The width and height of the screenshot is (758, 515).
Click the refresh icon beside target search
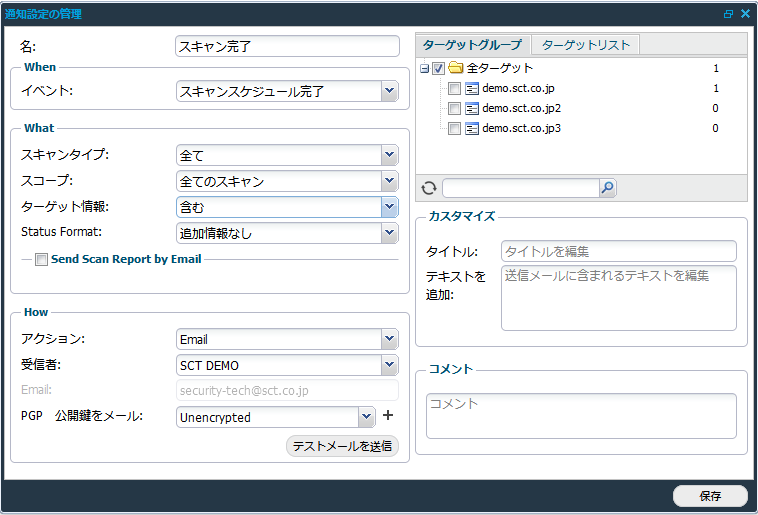[429, 188]
